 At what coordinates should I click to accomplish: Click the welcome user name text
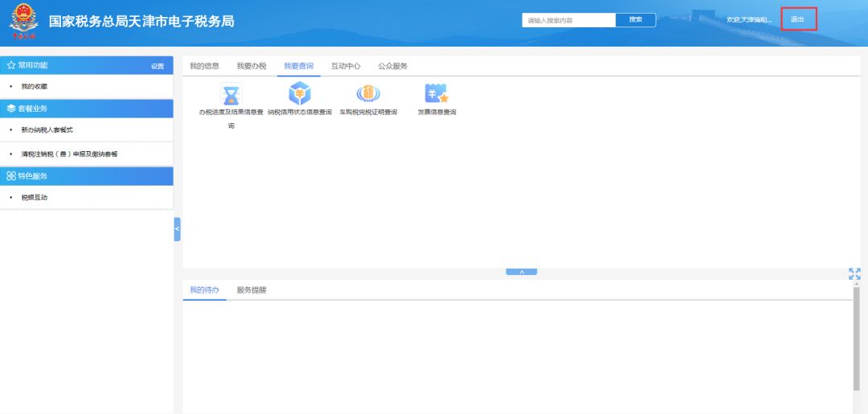pyautogui.click(x=749, y=20)
